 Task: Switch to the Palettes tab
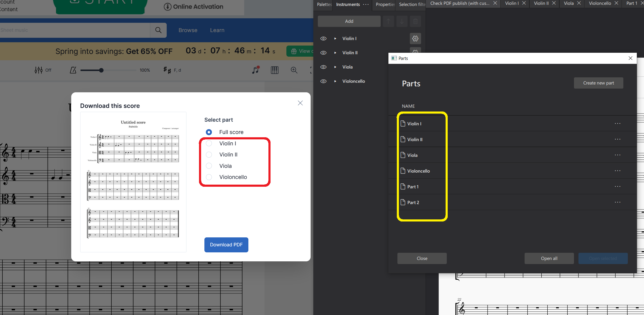click(324, 4)
